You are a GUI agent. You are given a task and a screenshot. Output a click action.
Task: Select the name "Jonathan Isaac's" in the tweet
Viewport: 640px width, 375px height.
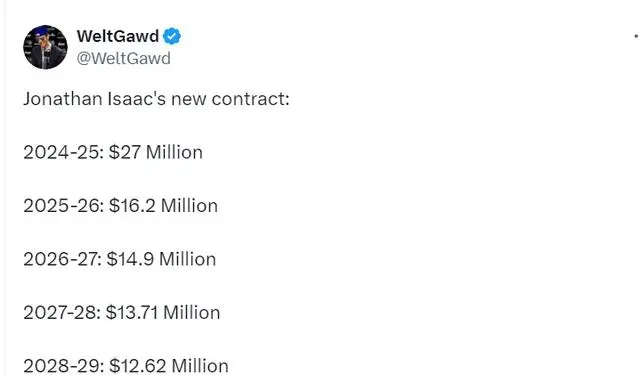tap(93, 99)
